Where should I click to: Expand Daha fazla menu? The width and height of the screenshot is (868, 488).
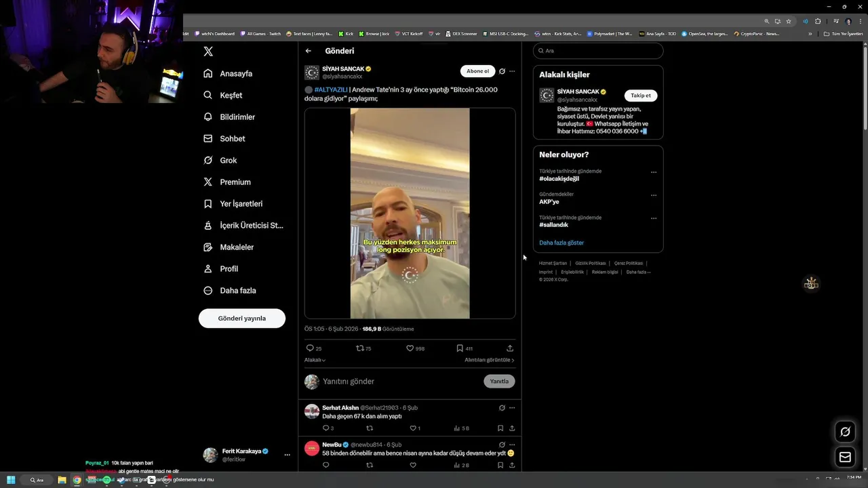point(230,290)
